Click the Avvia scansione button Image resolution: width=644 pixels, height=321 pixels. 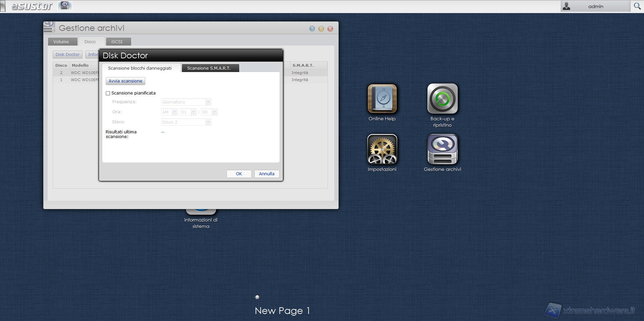(x=125, y=81)
